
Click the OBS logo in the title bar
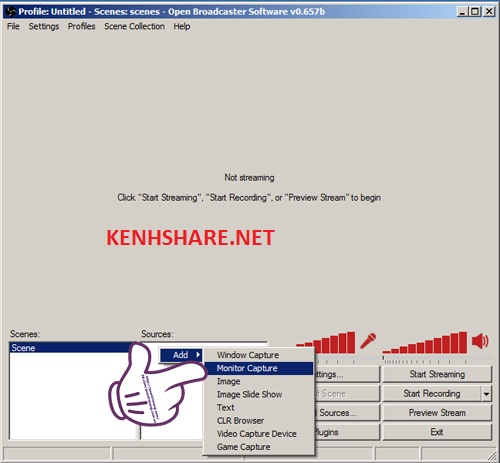click(11, 12)
